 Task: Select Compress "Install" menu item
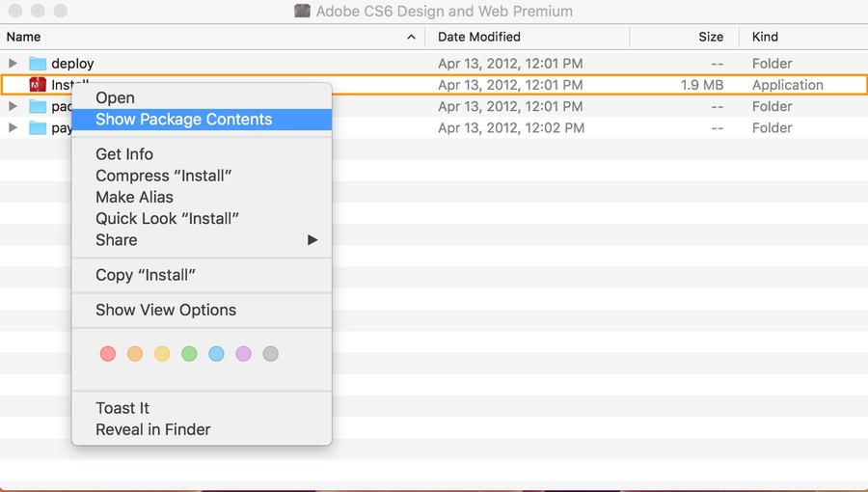(202, 176)
